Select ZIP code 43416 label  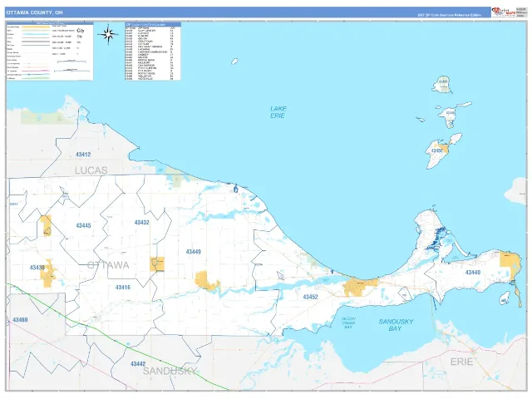(x=123, y=288)
